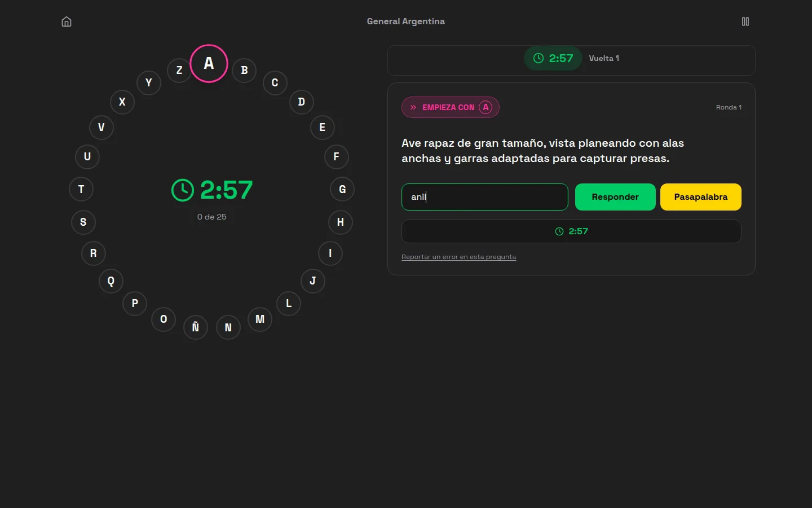Click the 'Ave rapaz de gran tamaño' clue text
Image resolution: width=812 pixels, height=508 pixels.
click(542, 151)
